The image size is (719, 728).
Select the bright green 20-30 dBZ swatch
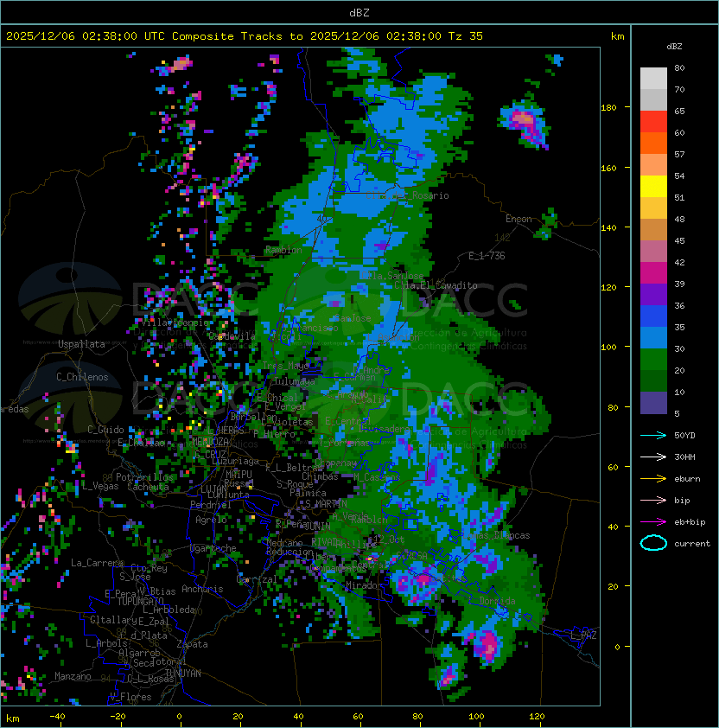pos(653,360)
